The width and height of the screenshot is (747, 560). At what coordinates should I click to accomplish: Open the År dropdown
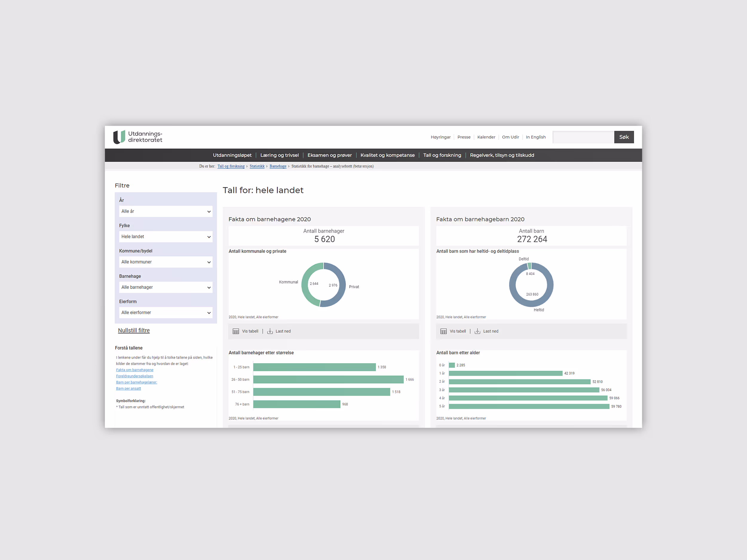tap(166, 211)
